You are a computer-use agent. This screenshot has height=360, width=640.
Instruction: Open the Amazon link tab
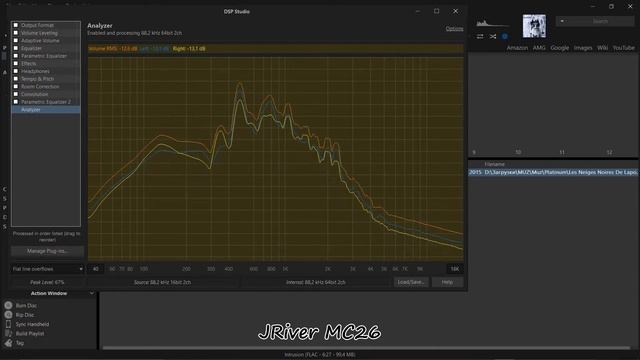coord(517,48)
